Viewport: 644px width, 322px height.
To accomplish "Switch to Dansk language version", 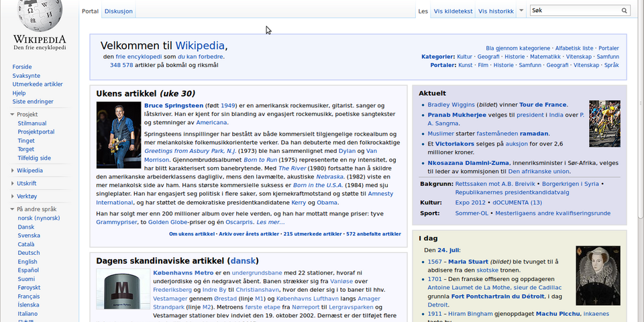I will click(x=26, y=227).
